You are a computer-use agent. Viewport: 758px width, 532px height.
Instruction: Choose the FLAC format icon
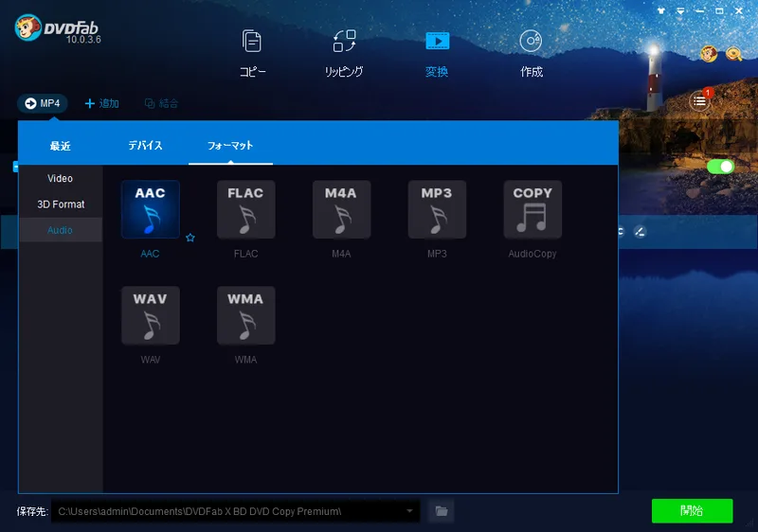[245, 210]
